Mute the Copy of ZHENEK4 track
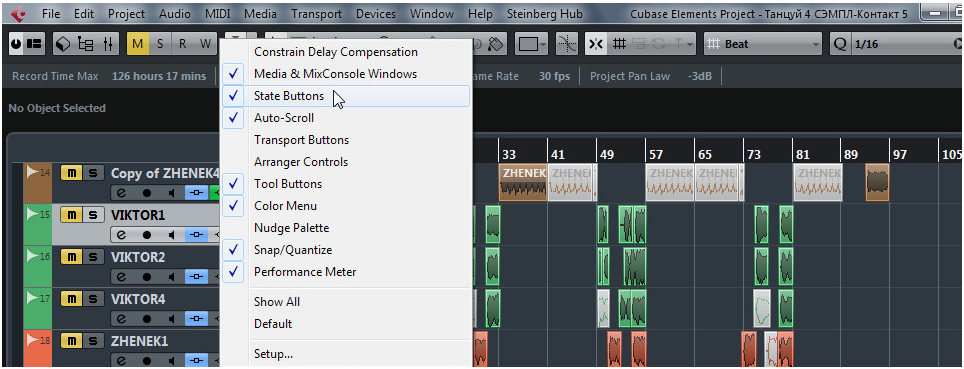 pos(71,173)
